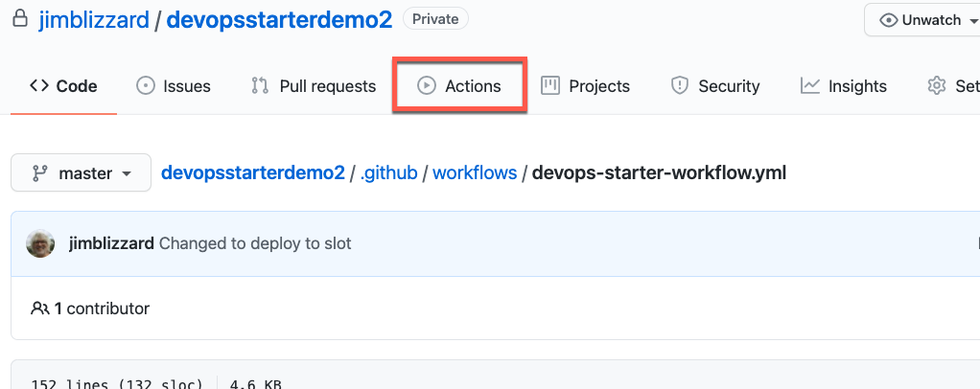Click the git branch icon on master button
The width and height of the screenshot is (980, 389).
(40, 173)
